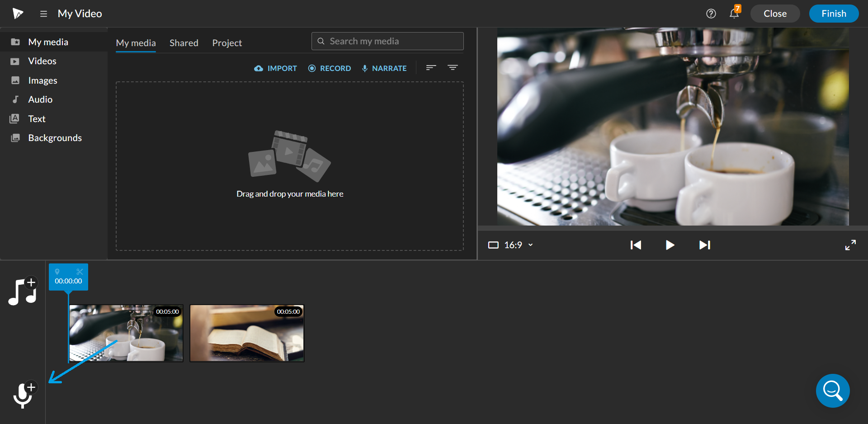The height and width of the screenshot is (424, 868).
Task: Import media with the Import button
Action: [x=275, y=68]
